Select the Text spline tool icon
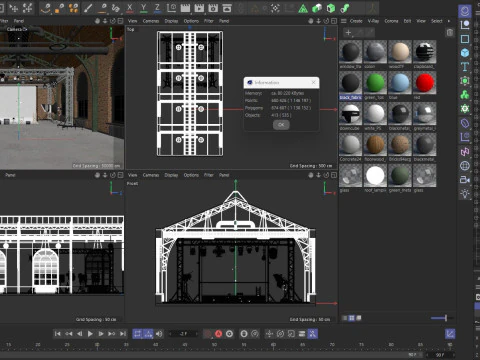480x360 pixels. click(465, 67)
